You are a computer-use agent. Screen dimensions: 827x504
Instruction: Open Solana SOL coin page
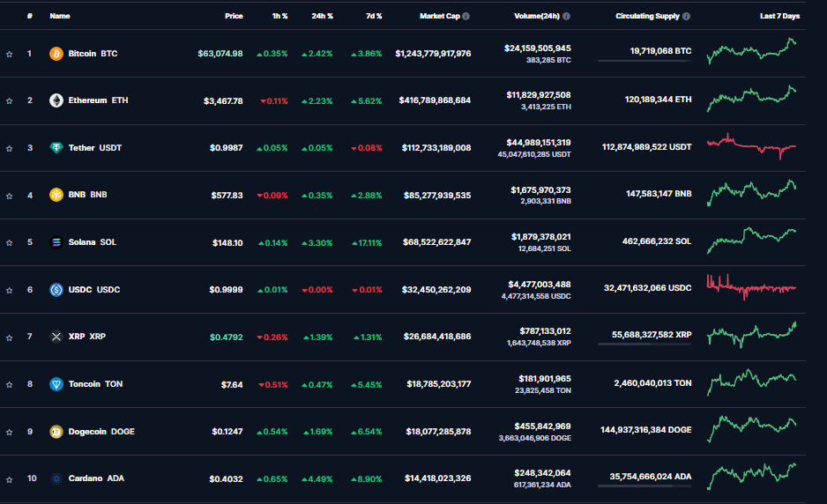point(93,242)
